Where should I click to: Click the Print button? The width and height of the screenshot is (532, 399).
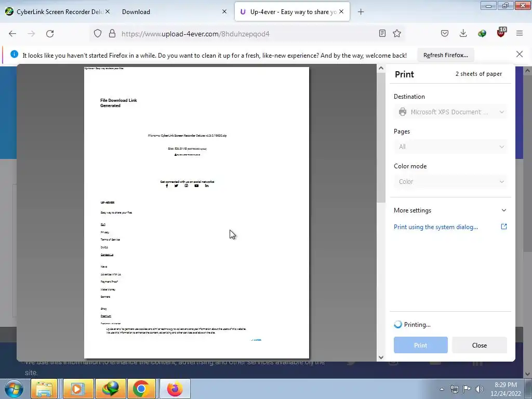click(x=421, y=345)
